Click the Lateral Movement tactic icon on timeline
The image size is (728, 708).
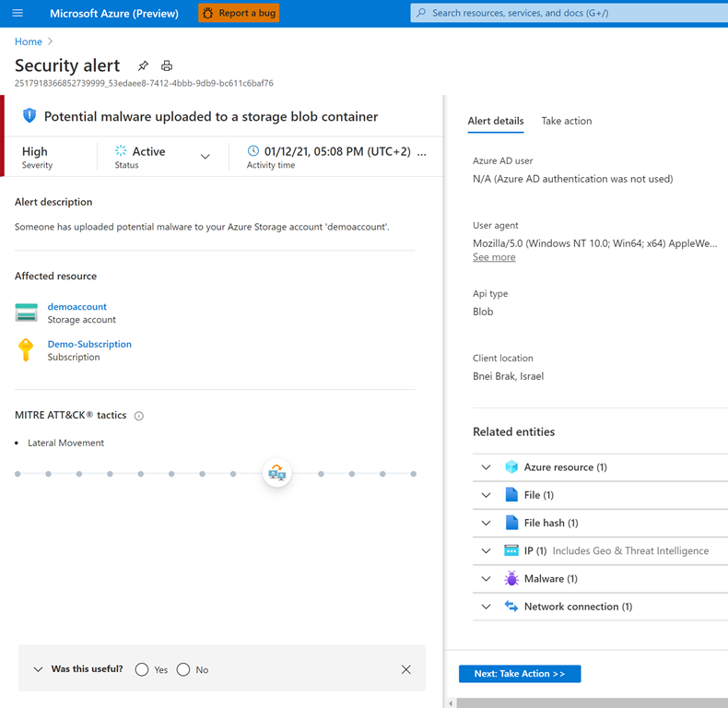[277, 473]
